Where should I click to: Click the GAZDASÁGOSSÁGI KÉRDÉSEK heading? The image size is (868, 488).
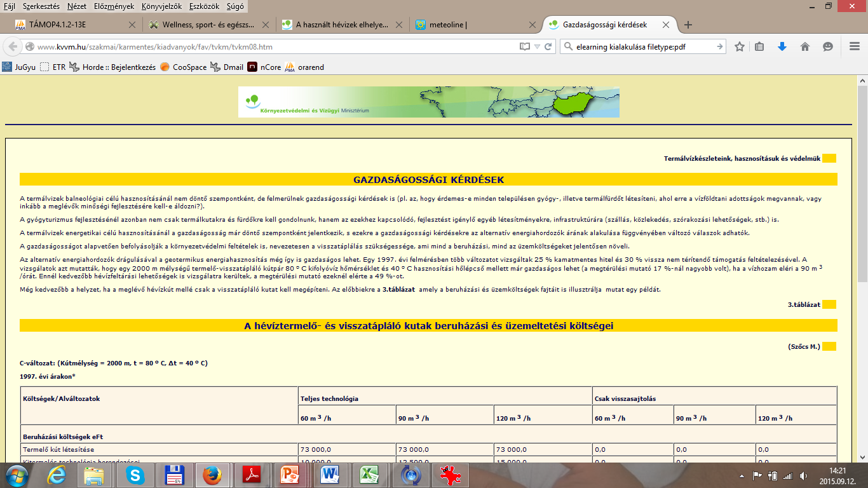point(429,180)
